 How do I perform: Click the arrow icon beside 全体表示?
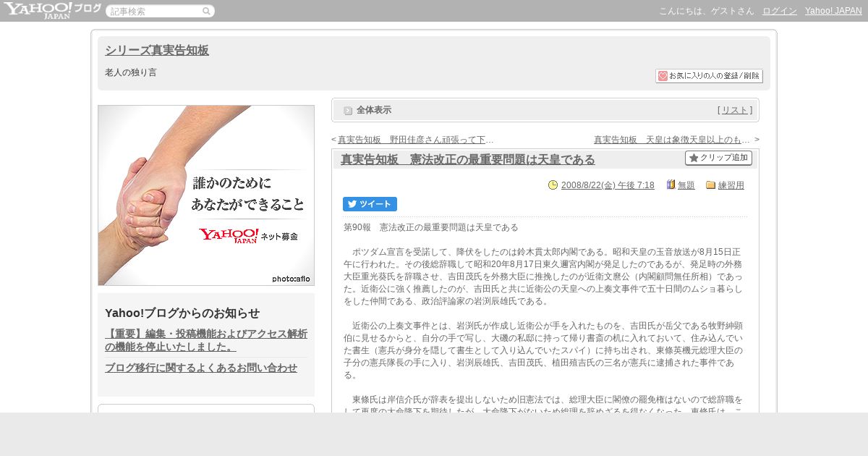coord(348,111)
